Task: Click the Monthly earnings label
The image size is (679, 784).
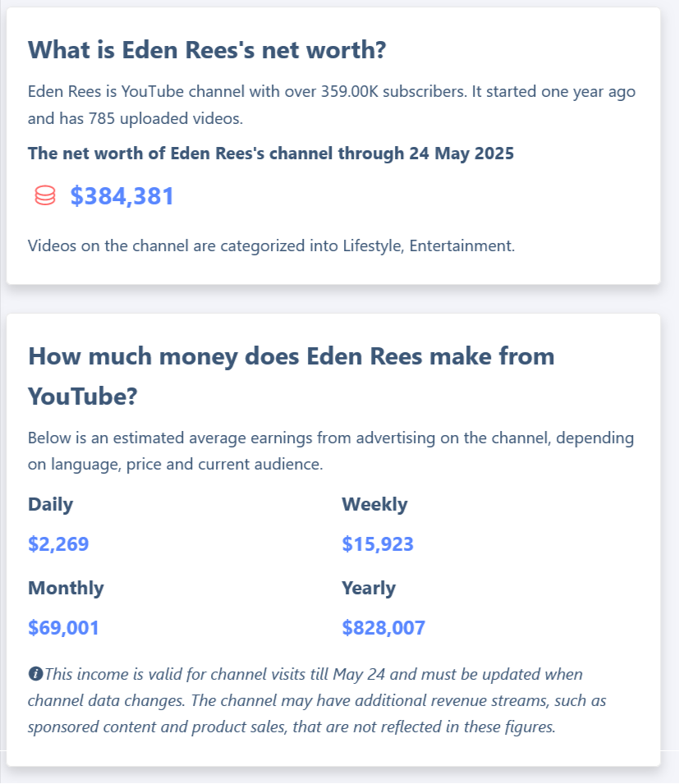Action: coord(66,588)
